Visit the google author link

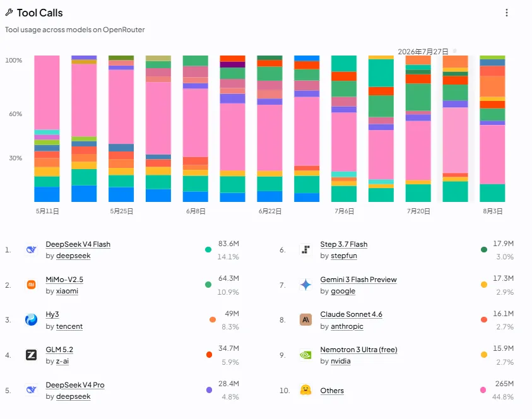coord(343,291)
